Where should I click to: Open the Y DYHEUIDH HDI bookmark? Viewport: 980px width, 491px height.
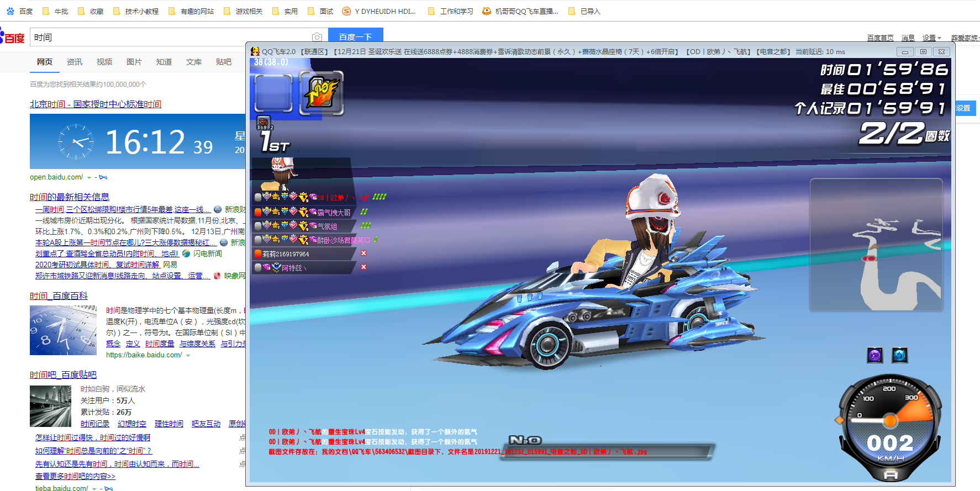pos(379,11)
